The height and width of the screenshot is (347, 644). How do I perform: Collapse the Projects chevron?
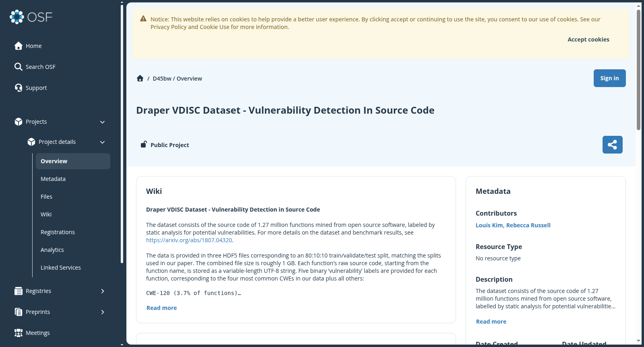102,122
